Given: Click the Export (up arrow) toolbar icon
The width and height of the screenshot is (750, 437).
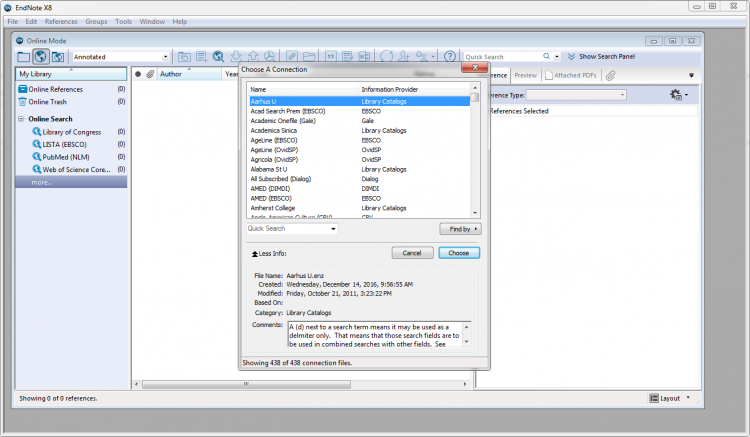Looking at the screenshot, I should coord(253,57).
